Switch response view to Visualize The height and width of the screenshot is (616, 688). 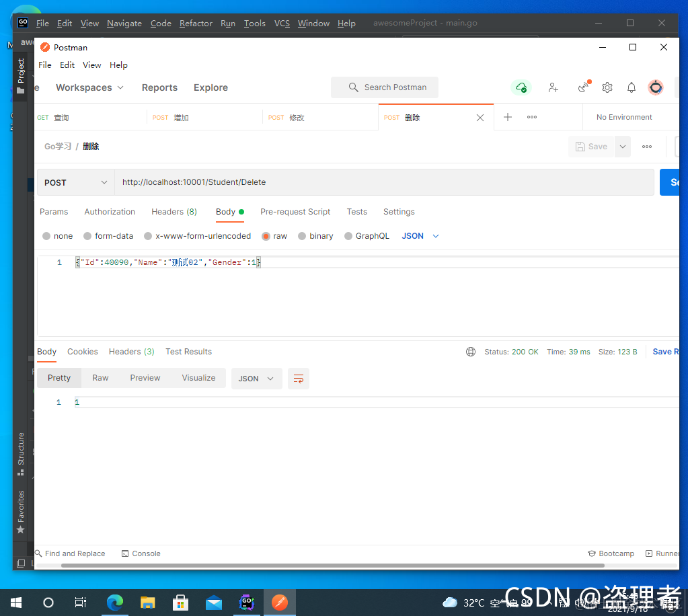pyautogui.click(x=199, y=378)
